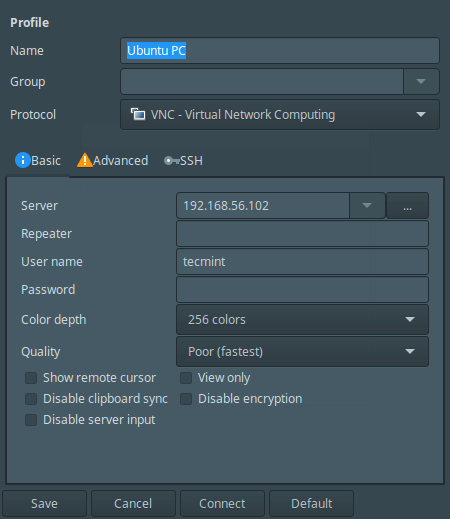Switch to the SSH tab
This screenshot has width=450, height=519.
pos(183,160)
